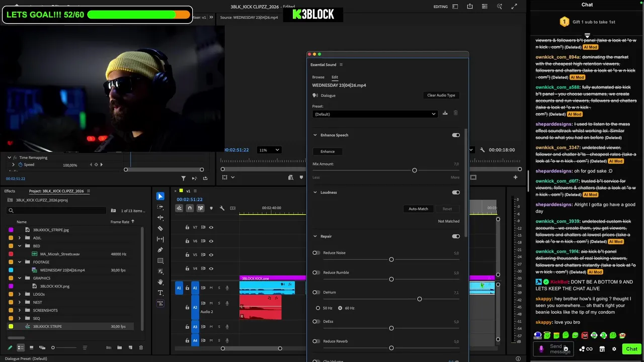Save the Essential Sound preset
644x362 pixels.
click(445, 113)
